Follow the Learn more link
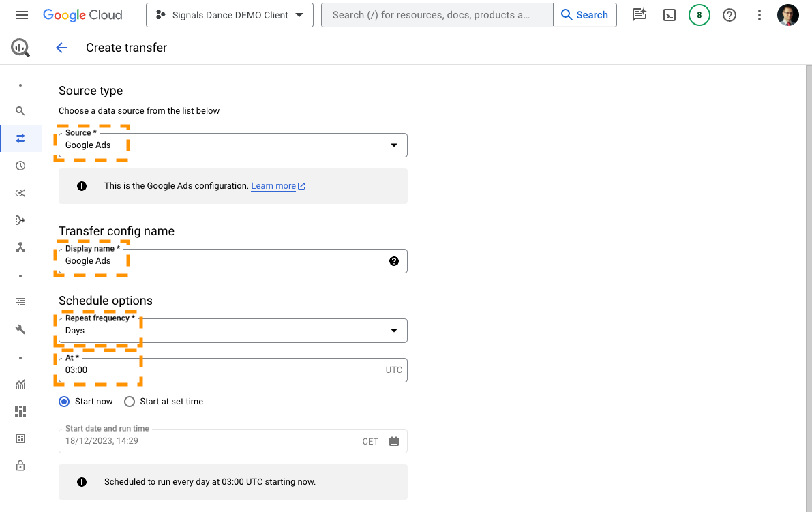812x512 pixels. (278, 186)
